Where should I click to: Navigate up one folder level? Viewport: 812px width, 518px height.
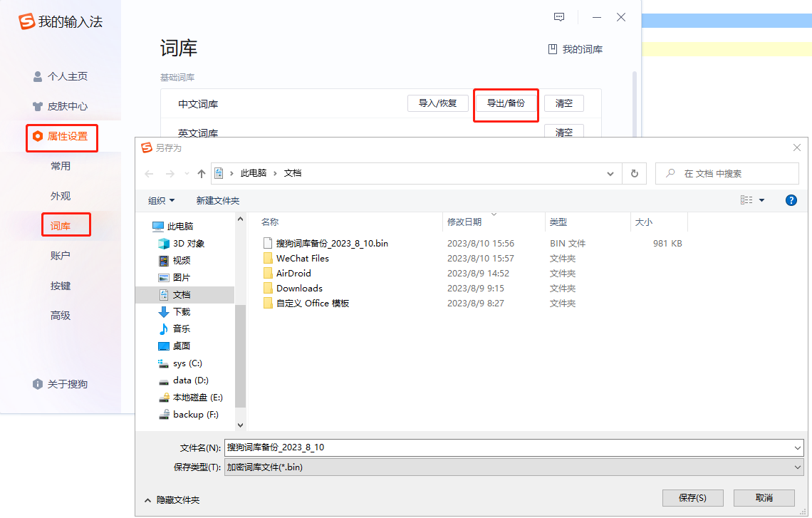pos(202,173)
